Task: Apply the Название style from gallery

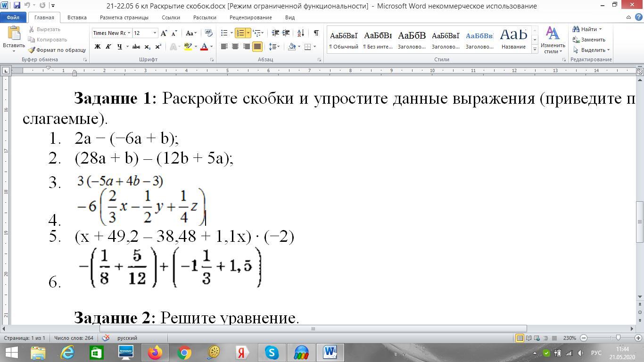Action: [513, 40]
